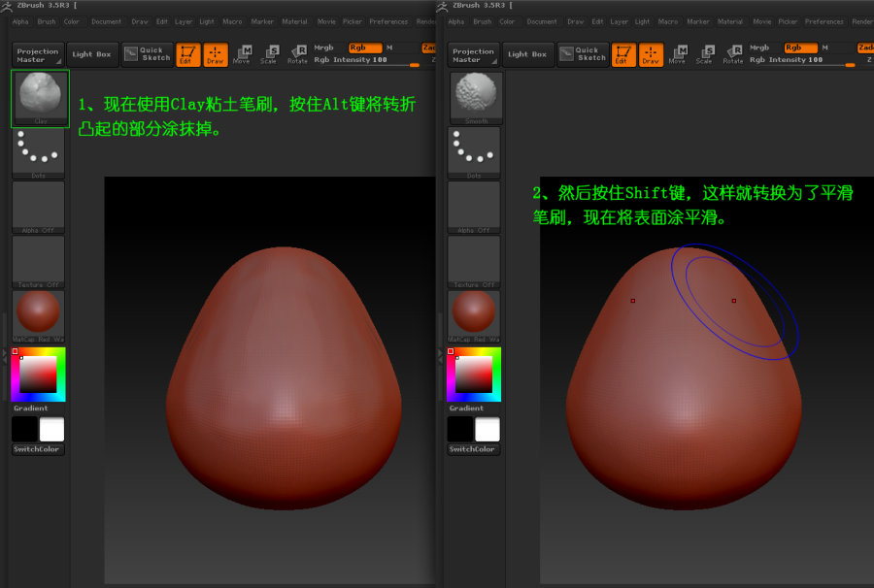Select Rotate tool in left window
This screenshot has height=588, width=874.
pos(298,54)
